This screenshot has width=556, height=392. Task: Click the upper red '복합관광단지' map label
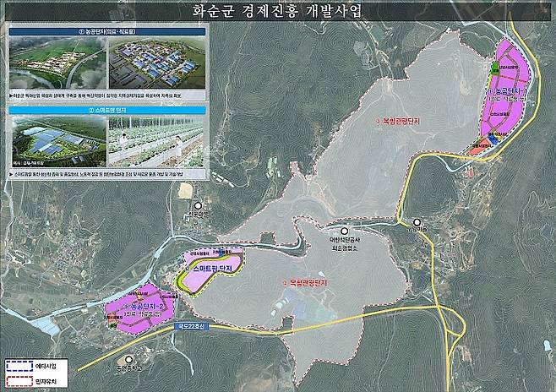[398, 121]
